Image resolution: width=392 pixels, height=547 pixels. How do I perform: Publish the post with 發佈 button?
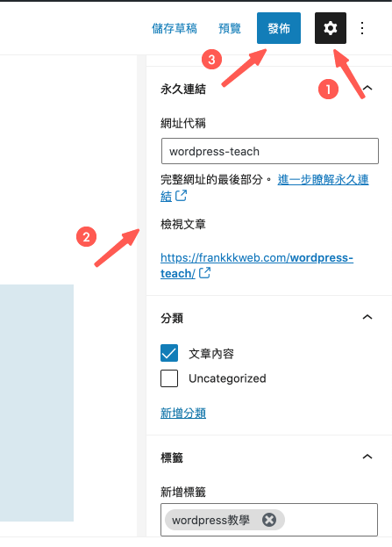[279, 28]
